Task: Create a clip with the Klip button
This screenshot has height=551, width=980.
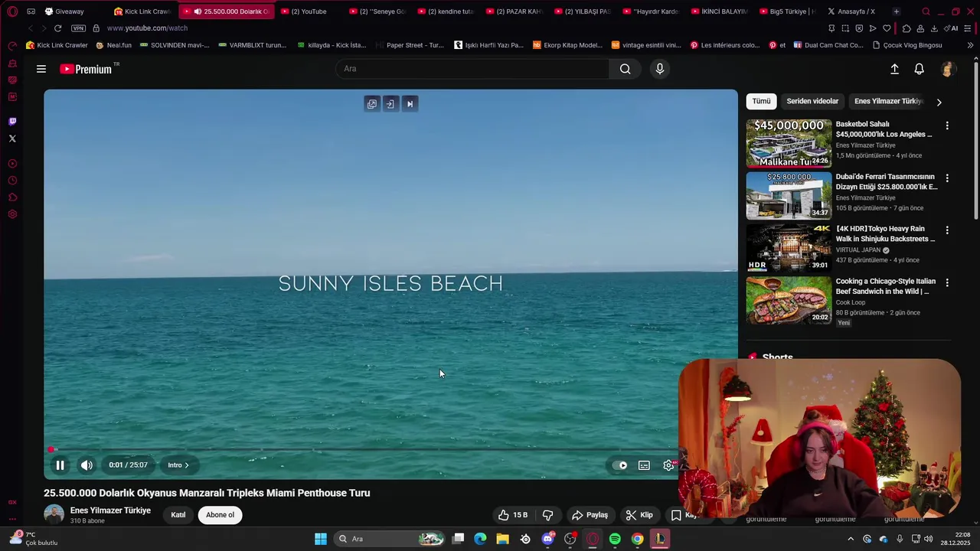Action: [x=639, y=515]
